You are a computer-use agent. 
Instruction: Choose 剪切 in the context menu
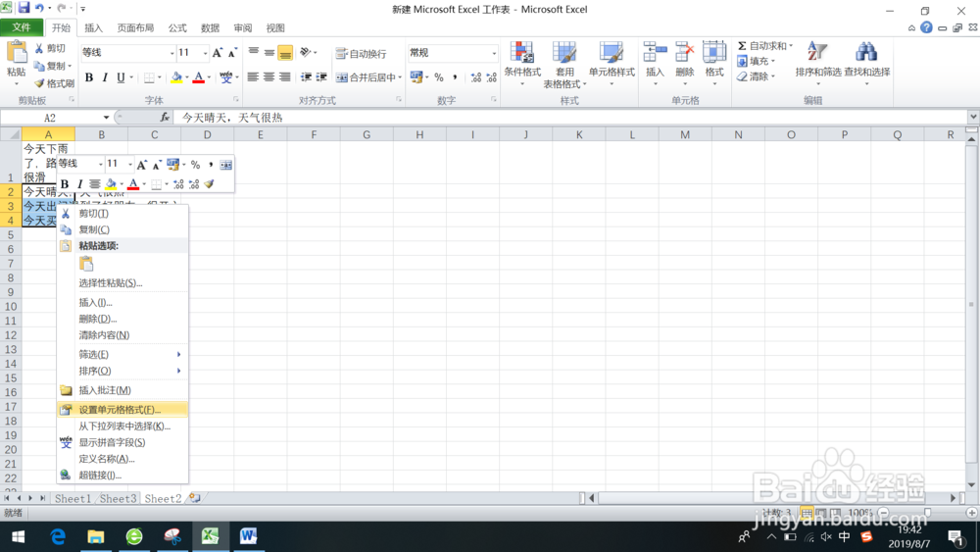pos(122,214)
